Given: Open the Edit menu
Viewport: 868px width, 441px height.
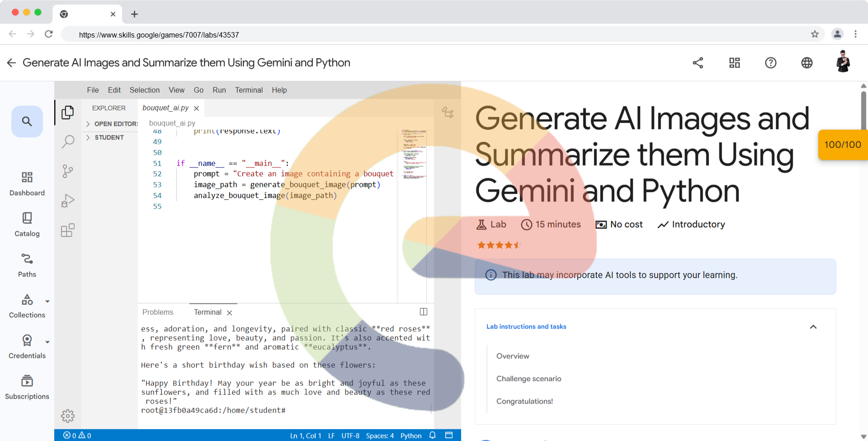Looking at the screenshot, I should pos(114,90).
